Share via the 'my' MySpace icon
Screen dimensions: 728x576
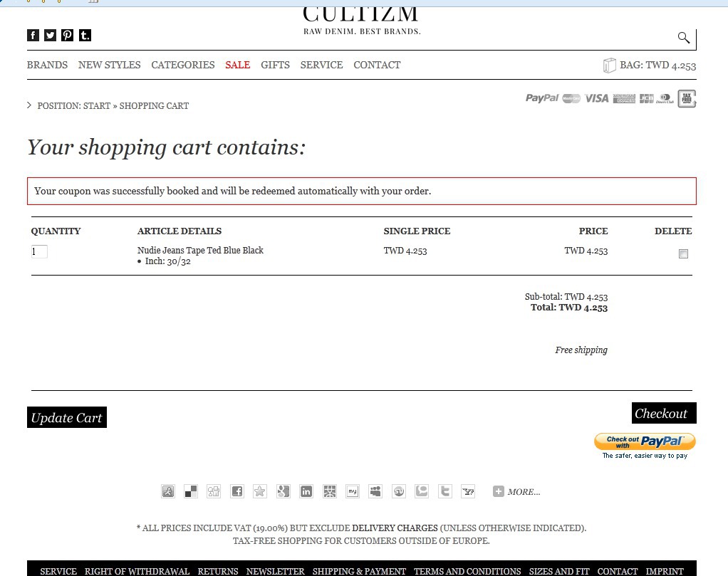pos(353,491)
